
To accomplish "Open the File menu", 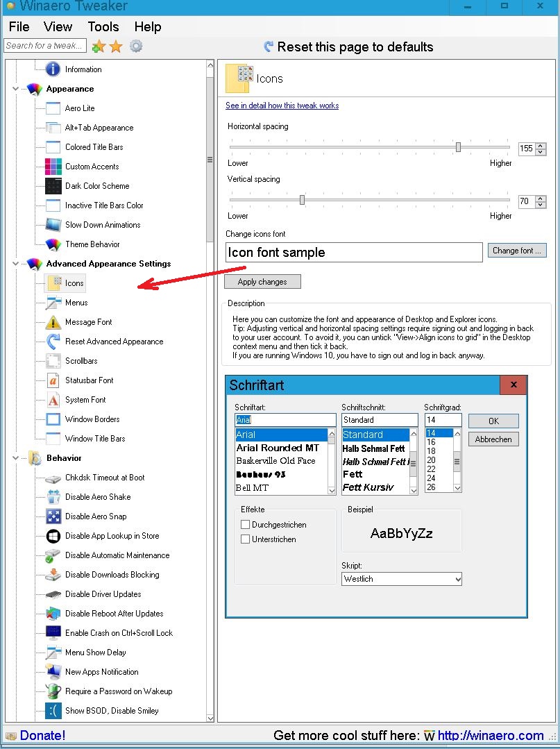I will (x=19, y=27).
